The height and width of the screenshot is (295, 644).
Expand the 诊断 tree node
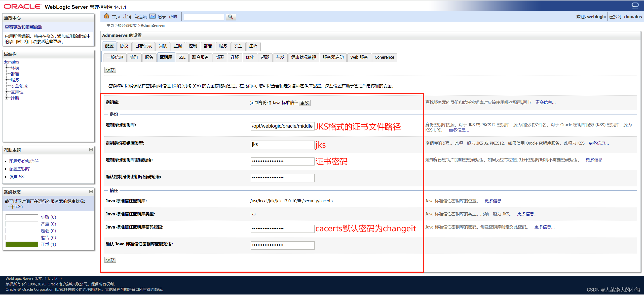(x=7, y=98)
